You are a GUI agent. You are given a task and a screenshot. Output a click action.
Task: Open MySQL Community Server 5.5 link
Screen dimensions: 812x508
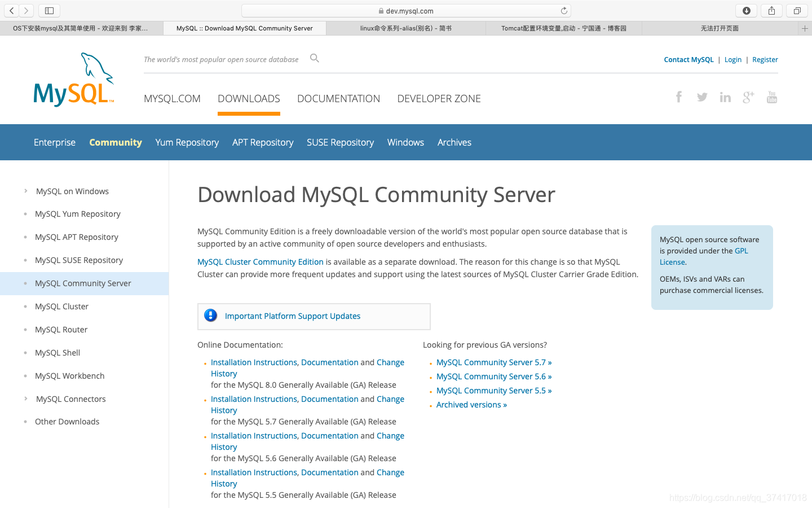coord(494,391)
